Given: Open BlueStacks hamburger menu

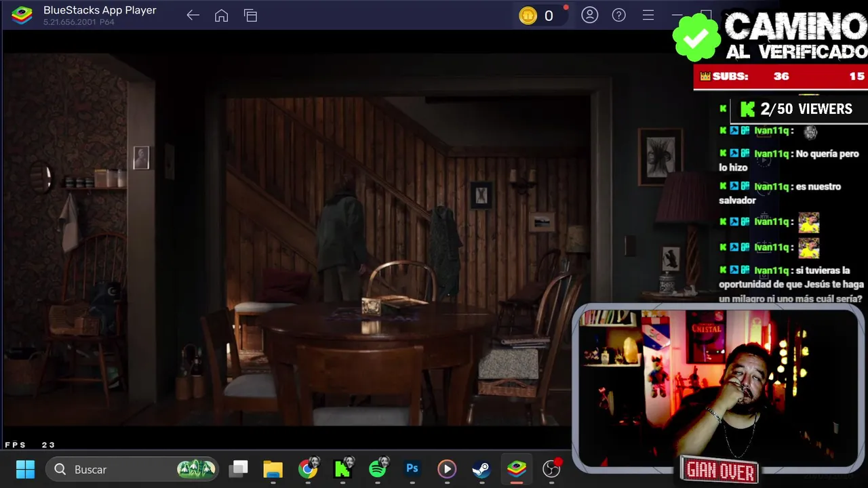Looking at the screenshot, I should 648,15.
